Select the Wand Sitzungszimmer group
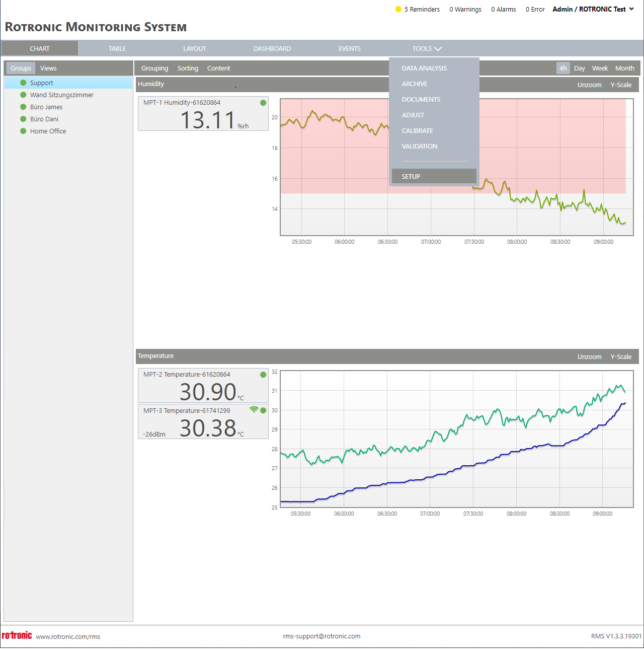The image size is (644, 650). 68,95
